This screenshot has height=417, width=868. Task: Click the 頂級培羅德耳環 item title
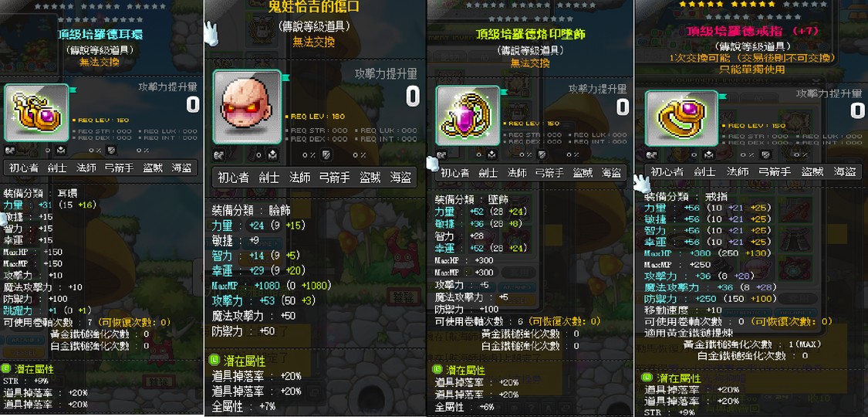(100, 34)
